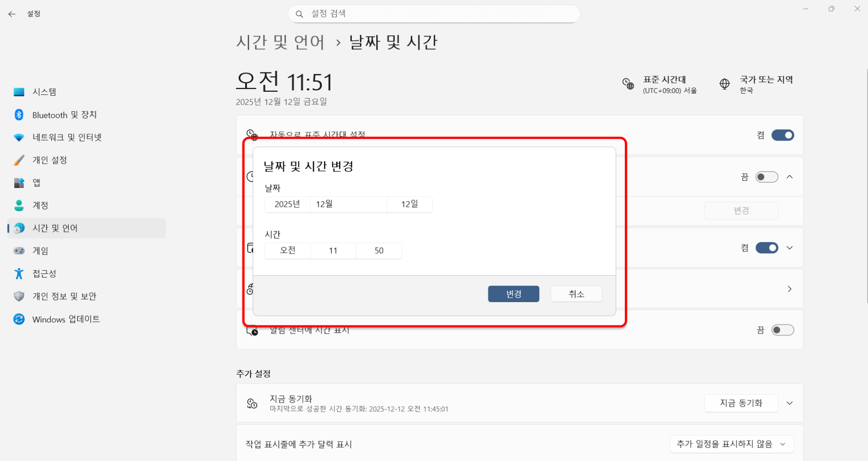Open 개인 정보 및 보안 settings
Image resolution: width=868 pixels, height=461 pixels.
click(64, 296)
